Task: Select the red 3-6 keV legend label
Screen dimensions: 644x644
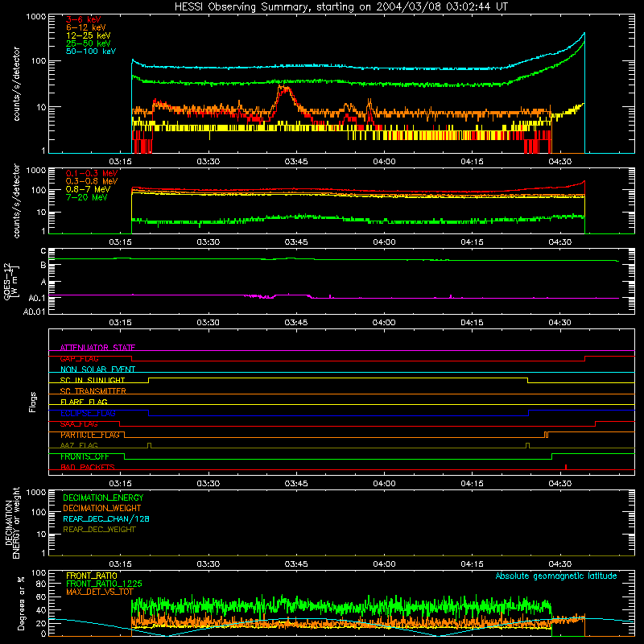Action: [x=84, y=19]
